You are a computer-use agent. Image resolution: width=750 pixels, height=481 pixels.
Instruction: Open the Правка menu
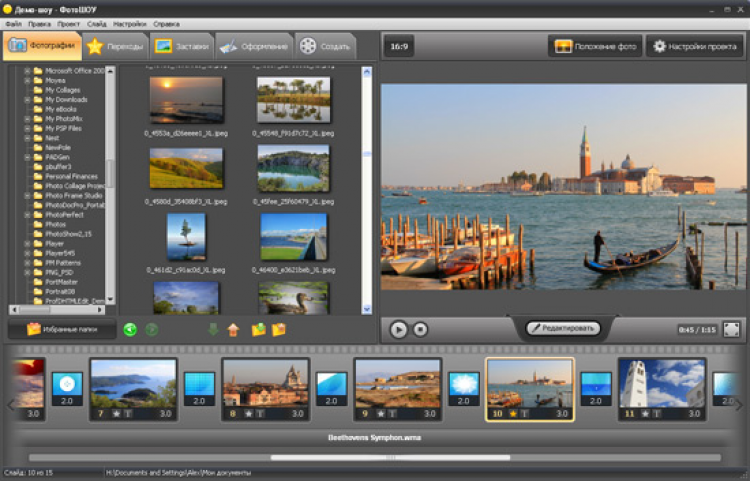click(x=39, y=23)
